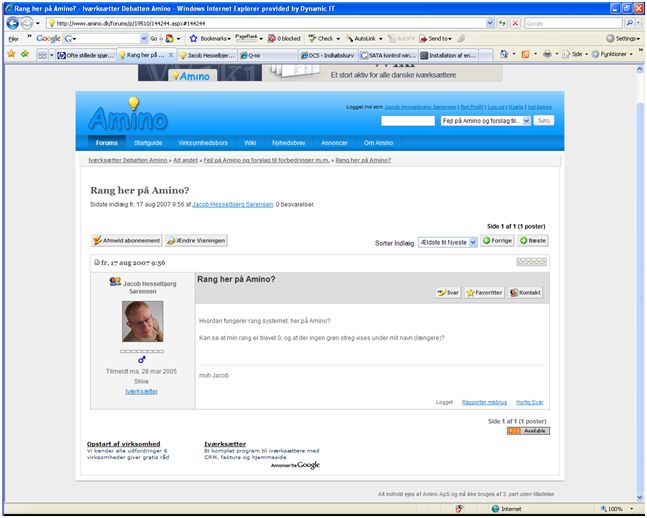The width and height of the screenshot is (647, 518).
Task: Refresh the page with the green arrows icon
Action: point(502,24)
